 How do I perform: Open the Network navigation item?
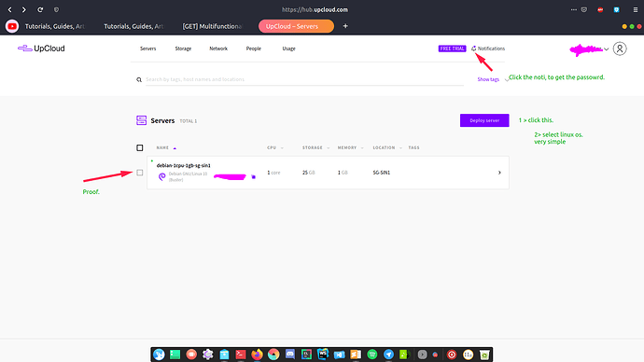point(218,49)
